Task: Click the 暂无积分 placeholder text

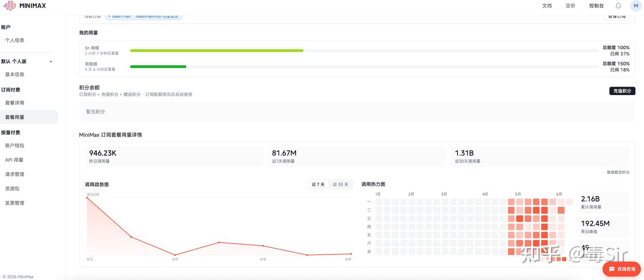Action: [x=95, y=112]
